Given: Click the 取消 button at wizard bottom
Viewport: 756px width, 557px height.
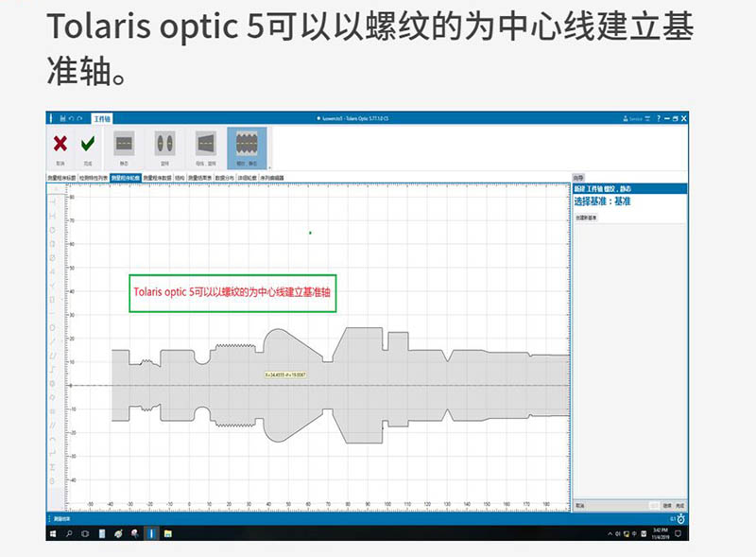Looking at the screenshot, I should 580,507.
